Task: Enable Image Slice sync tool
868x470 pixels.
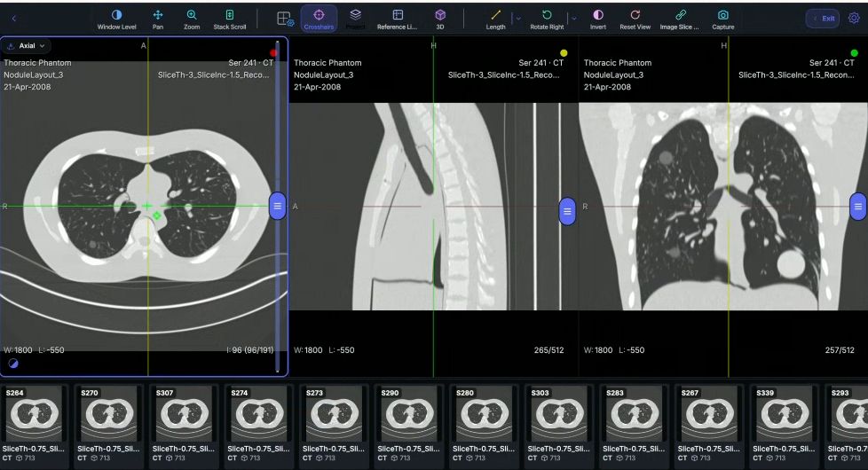Action: (x=680, y=20)
